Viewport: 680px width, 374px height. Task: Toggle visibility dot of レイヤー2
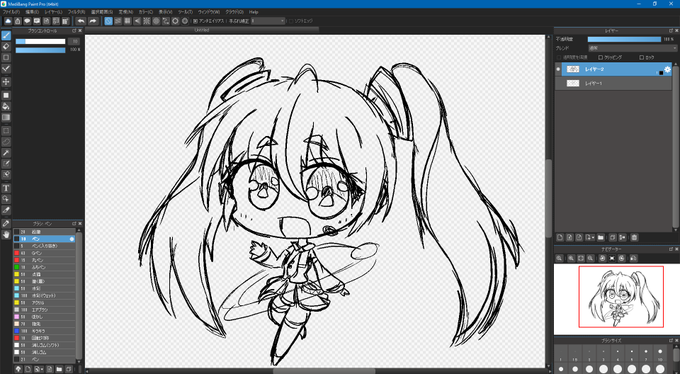point(558,69)
